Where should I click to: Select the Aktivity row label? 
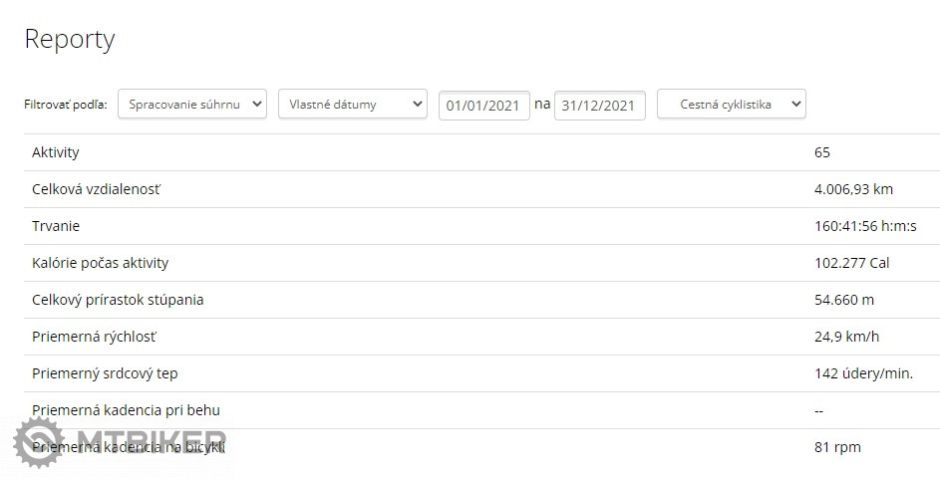click(x=55, y=153)
